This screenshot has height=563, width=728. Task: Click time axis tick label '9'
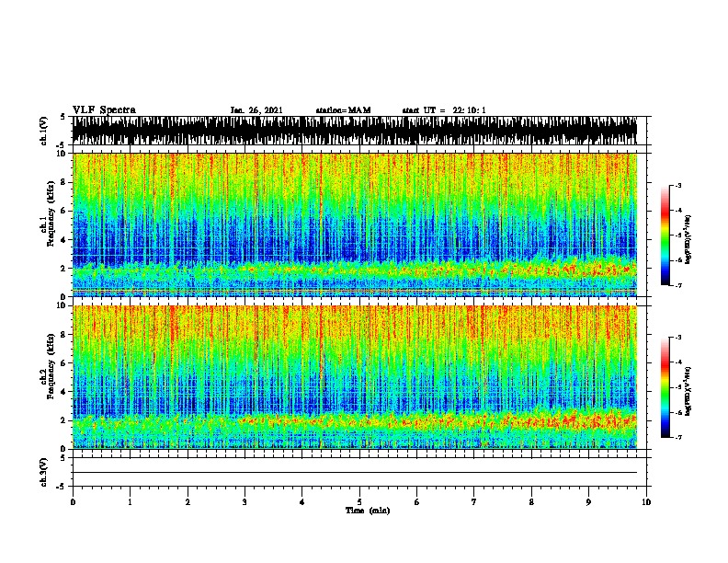(588, 502)
